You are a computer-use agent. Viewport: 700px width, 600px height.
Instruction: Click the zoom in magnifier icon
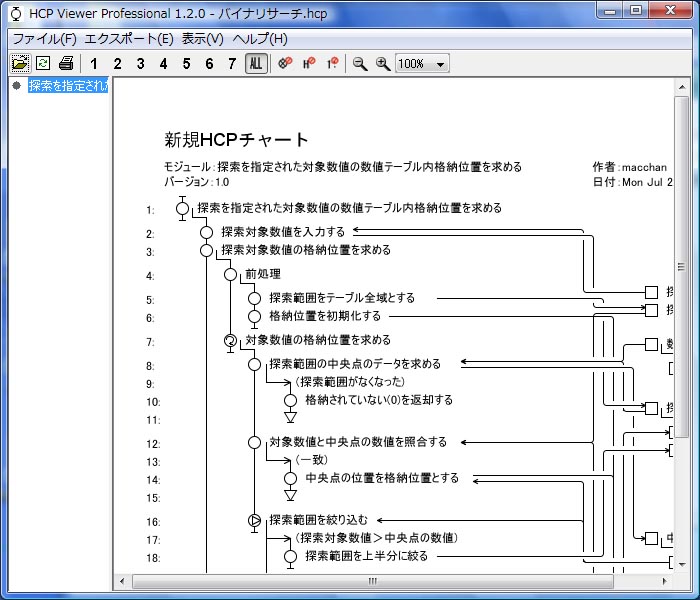coord(382,63)
